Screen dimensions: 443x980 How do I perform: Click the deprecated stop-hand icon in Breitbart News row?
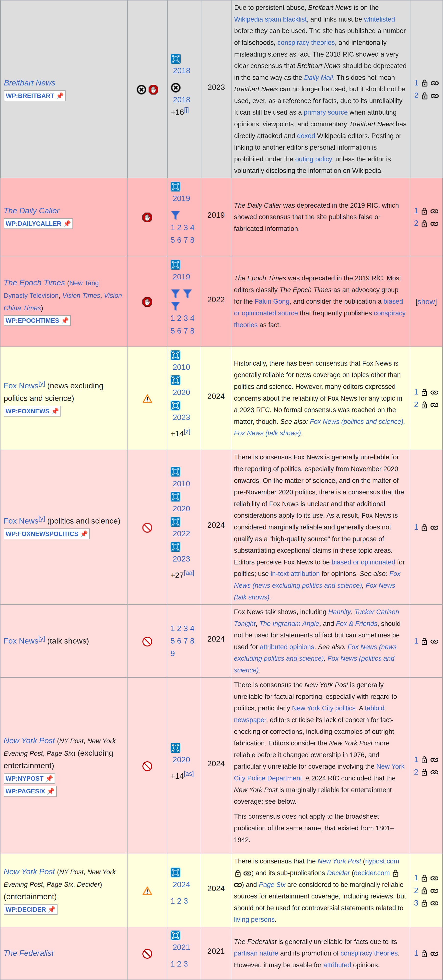click(x=153, y=89)
